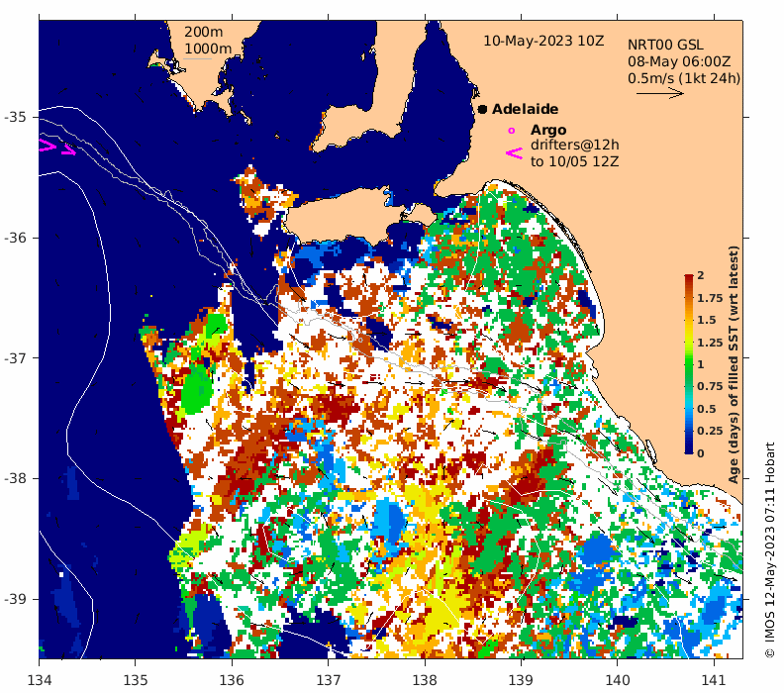
Task: Click the '1000m' depth contour label
Action: click(208, 49)
